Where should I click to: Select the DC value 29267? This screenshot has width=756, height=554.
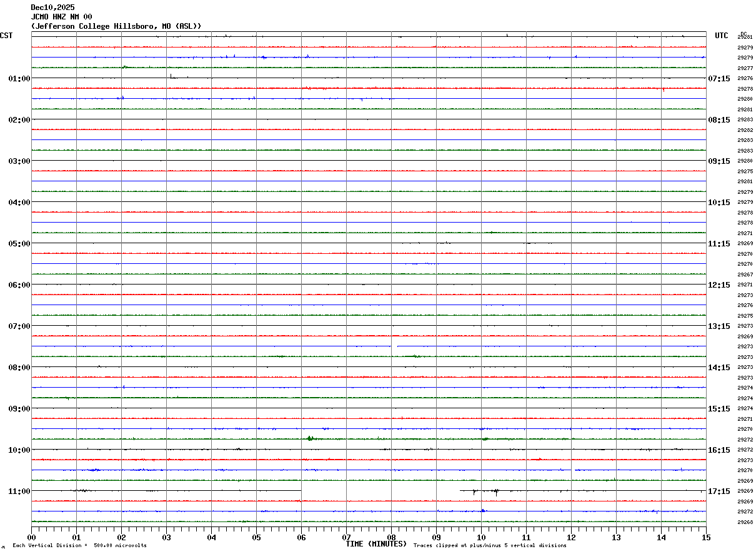pyautogui.click(x=745, y=274)
